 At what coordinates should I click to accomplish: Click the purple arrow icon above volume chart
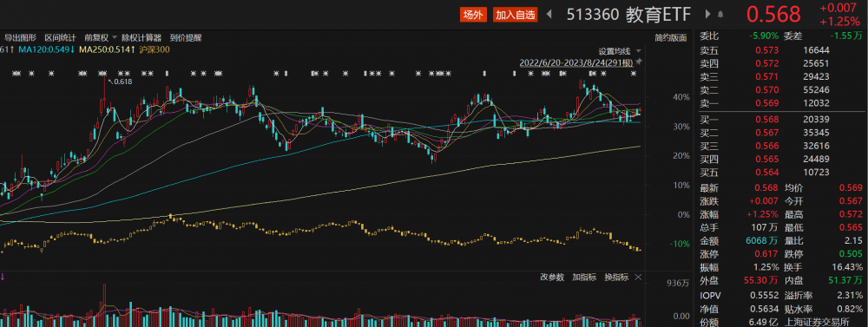(3, 277)
